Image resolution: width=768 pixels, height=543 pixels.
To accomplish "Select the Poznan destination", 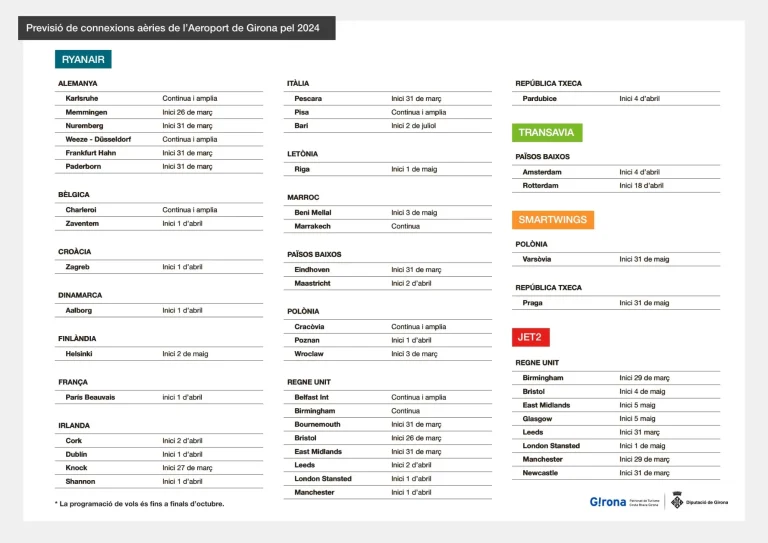I will [307, 340].
